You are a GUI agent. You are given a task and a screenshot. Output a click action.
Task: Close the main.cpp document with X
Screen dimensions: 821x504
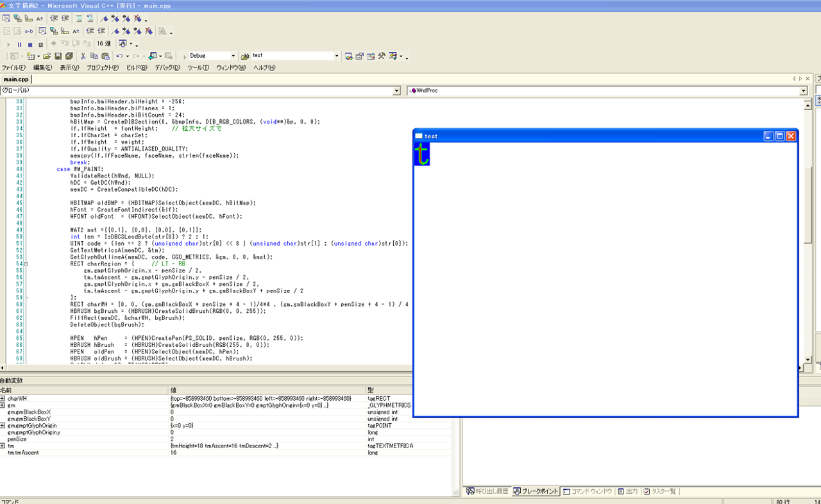coord(808,78)
